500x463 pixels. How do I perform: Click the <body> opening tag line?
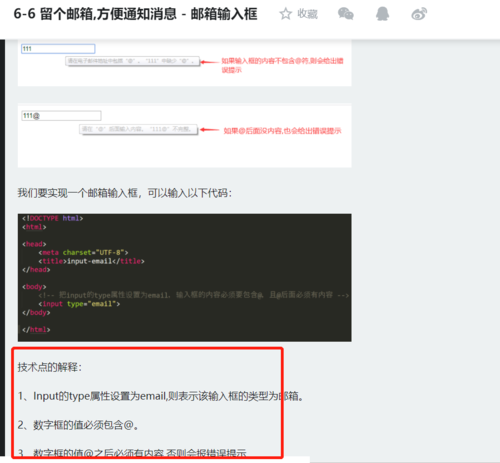[34, 287]
